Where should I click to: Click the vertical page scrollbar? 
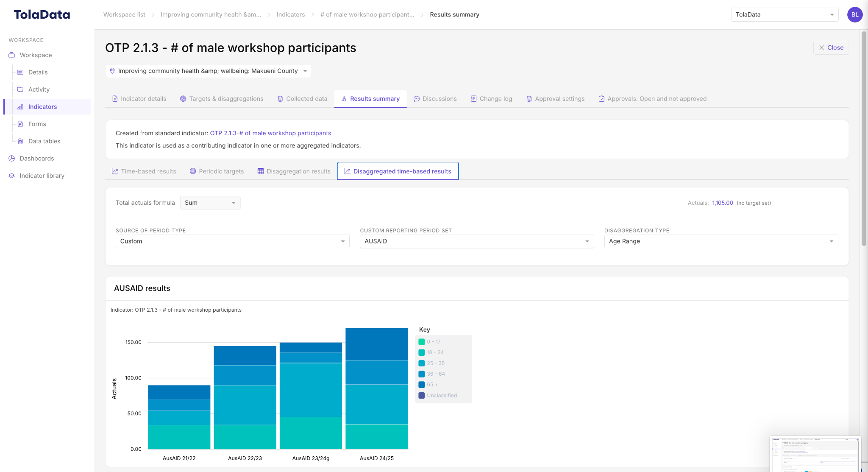864,138
